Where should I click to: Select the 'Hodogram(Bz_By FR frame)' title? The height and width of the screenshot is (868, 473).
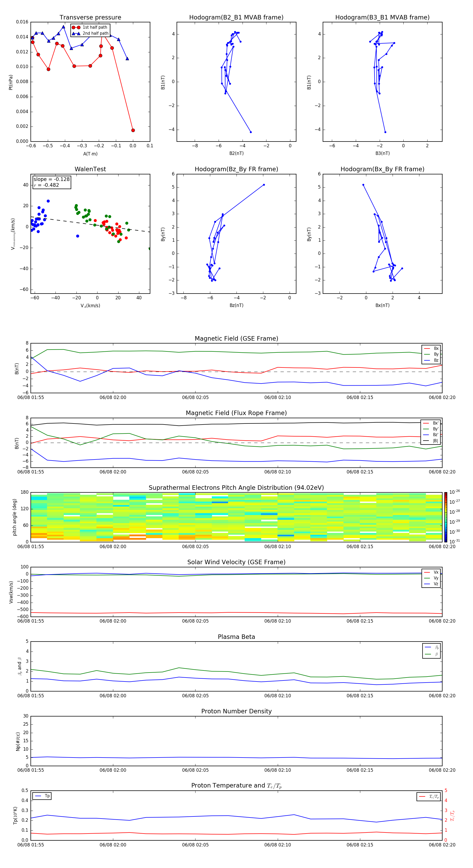236,169
